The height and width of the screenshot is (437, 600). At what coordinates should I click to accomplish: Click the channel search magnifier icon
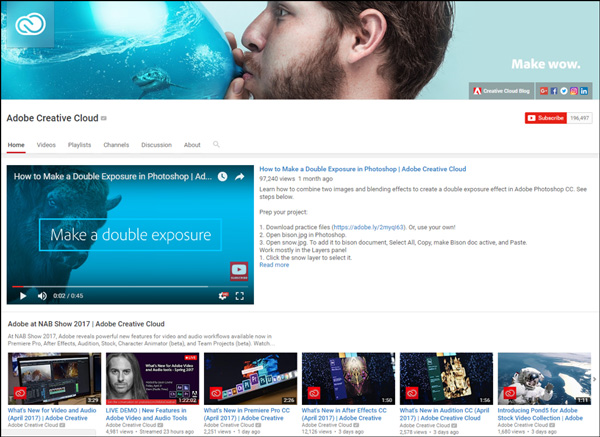pyautogui.click(x=216, y=145)
